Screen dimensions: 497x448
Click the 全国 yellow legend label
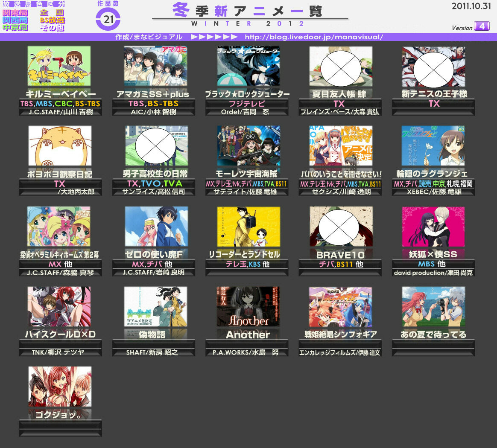point(52,13)
